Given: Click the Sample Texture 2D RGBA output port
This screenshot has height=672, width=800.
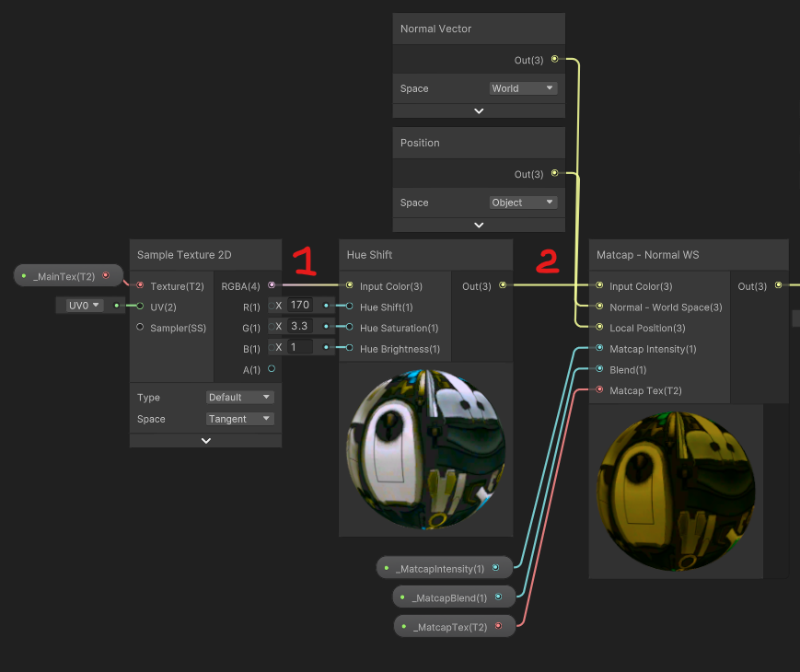Looking at the screenshot, I should pos(271,285).
